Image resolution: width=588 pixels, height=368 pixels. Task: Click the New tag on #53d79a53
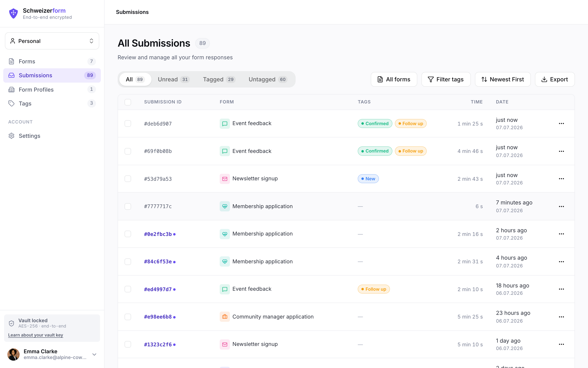[368, 179]
